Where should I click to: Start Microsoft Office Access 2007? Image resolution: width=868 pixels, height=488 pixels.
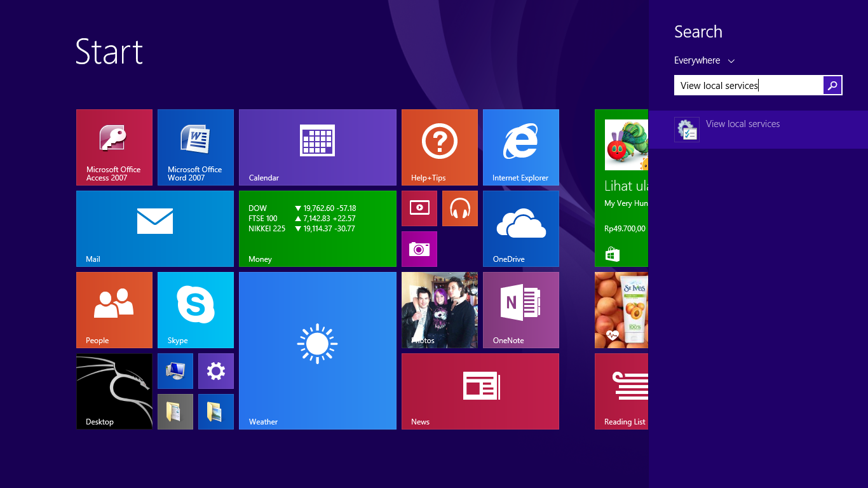114,147
